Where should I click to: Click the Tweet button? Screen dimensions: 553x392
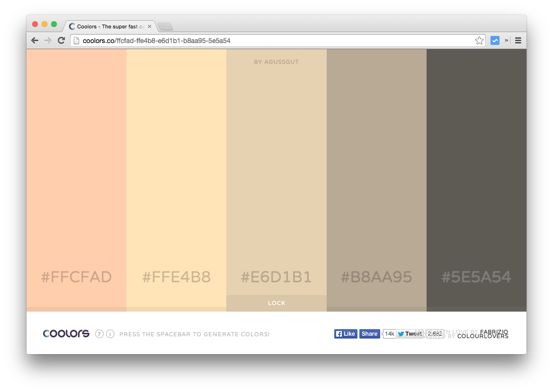coord(409,334)
